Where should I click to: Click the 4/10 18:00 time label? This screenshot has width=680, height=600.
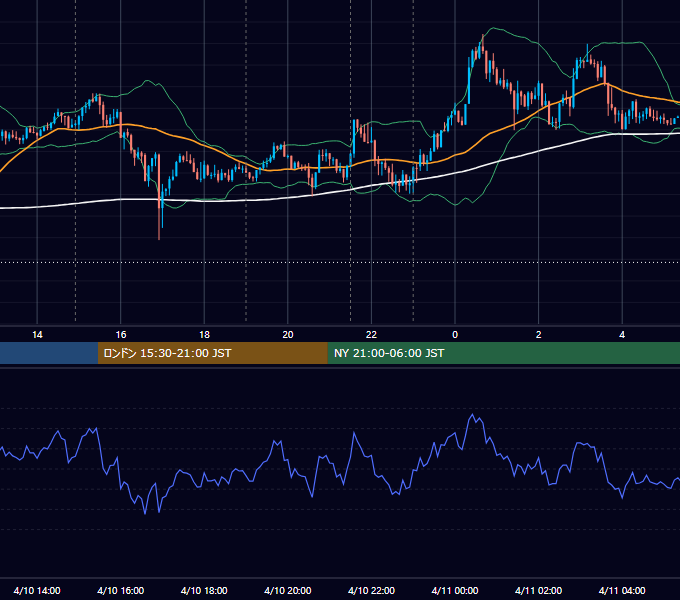point(204,590)
